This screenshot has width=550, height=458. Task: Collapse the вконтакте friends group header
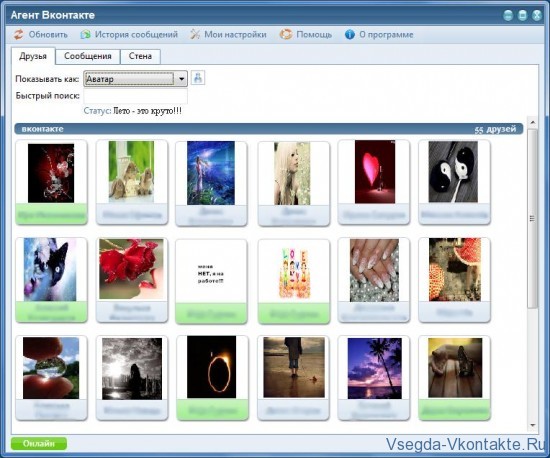(269, 129)
